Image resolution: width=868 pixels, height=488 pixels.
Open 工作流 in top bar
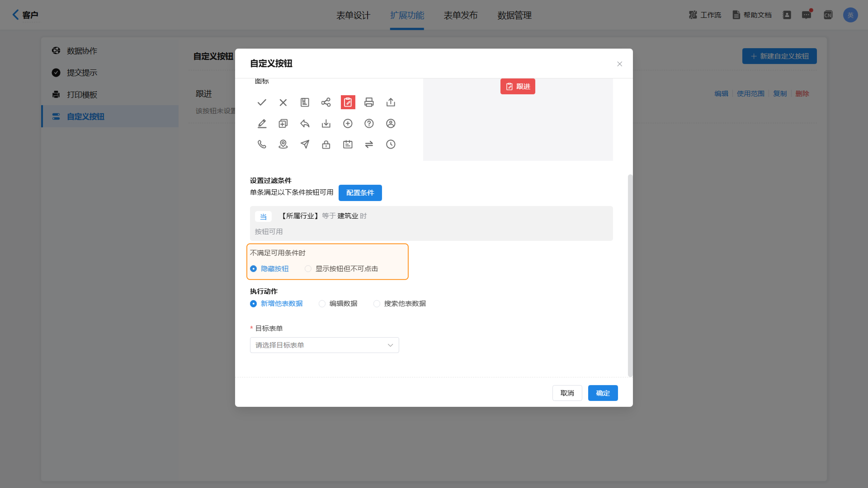point(705,15)
